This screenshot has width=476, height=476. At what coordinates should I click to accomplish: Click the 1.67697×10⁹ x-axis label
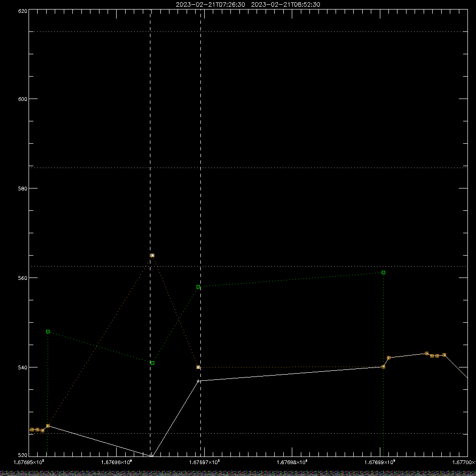[204, 462]
